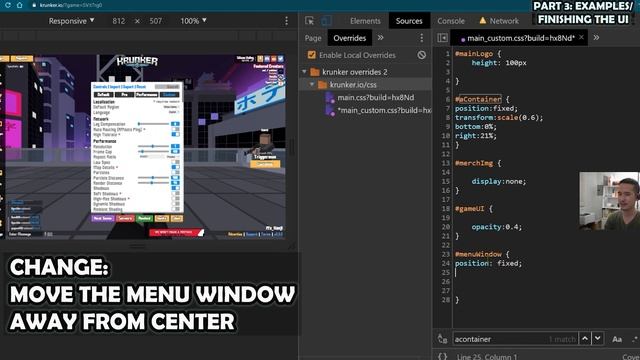Adjust Resolution slider

pos(153,146)
